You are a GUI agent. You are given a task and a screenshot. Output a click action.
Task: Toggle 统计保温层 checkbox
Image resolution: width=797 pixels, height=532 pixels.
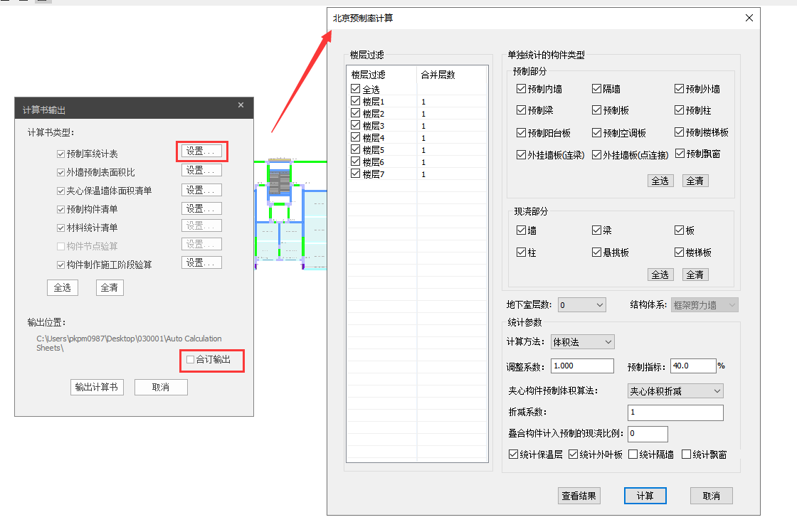(x=513, y=454)
